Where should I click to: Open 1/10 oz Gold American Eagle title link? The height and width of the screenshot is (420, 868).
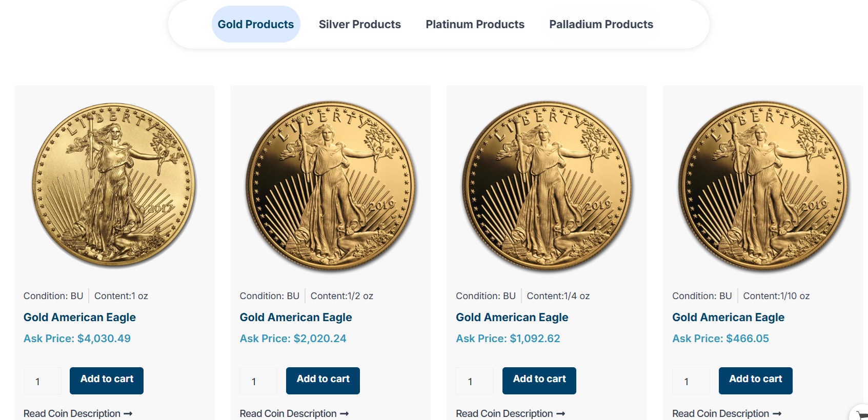point(728,318)
